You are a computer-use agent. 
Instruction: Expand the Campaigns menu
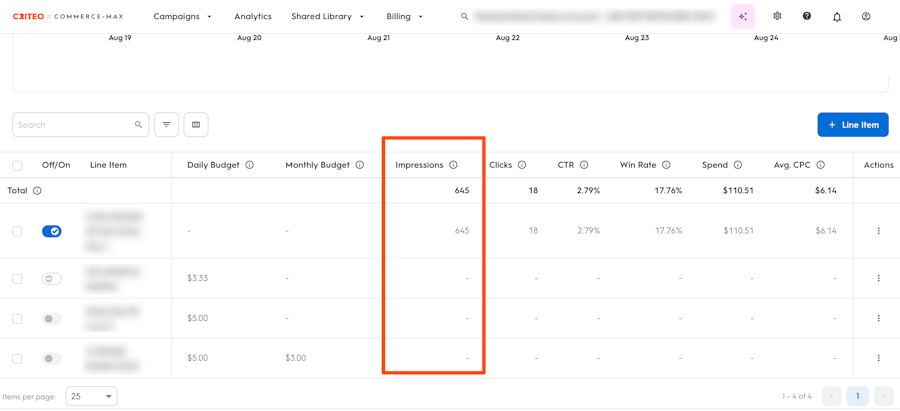183,17
